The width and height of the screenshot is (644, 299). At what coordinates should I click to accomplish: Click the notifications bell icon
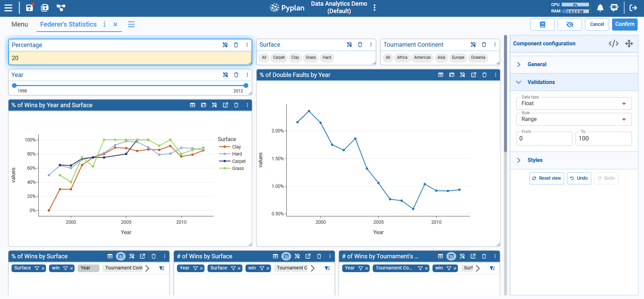tap(600, 8)
